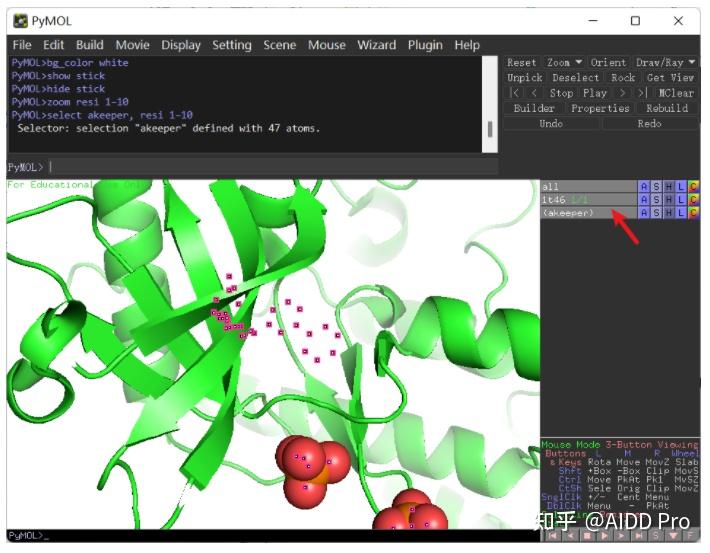
Task: Toggle bottom-bar F fullscreen button
Action: (691, 536)
